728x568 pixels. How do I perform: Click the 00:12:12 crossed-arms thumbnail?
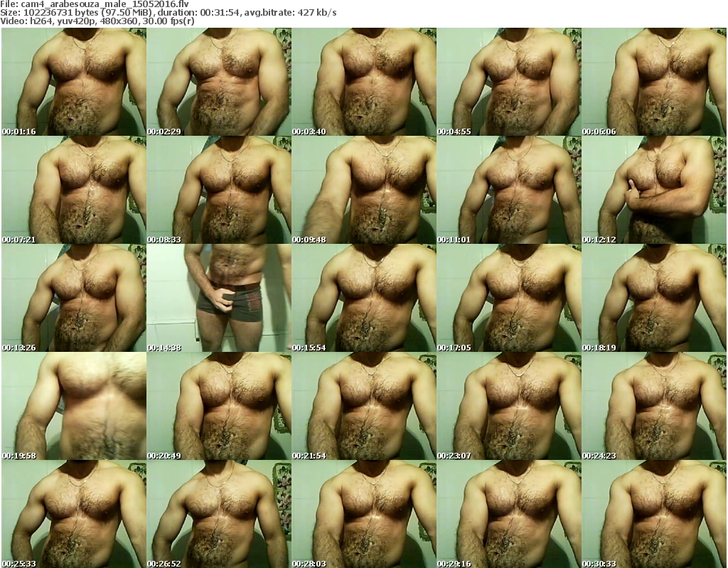pyautogui.click(x=654, y=190)
